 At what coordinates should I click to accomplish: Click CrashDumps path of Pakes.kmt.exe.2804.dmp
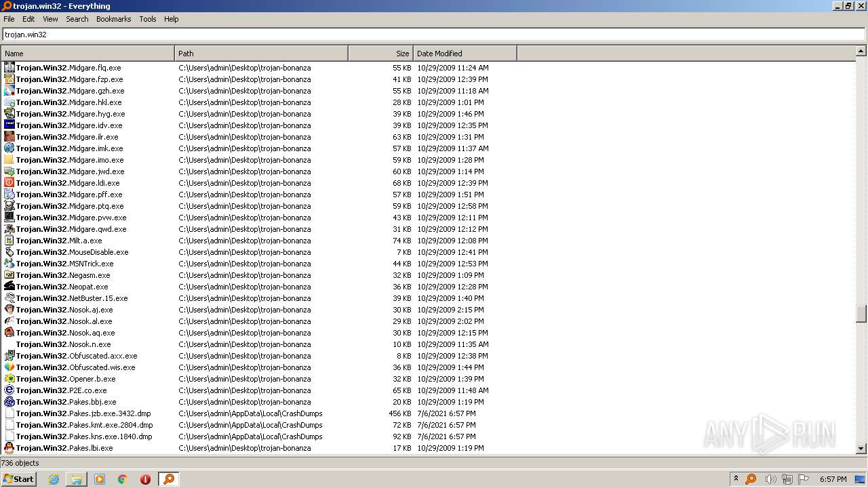point(250,425)
